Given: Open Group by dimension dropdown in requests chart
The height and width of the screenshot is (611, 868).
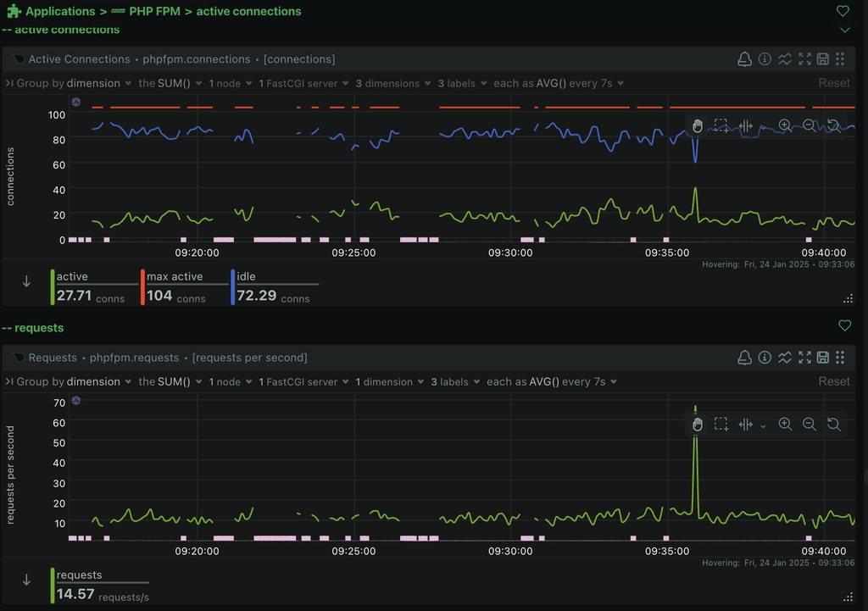Looking at the screenshot, I should 74,382.
